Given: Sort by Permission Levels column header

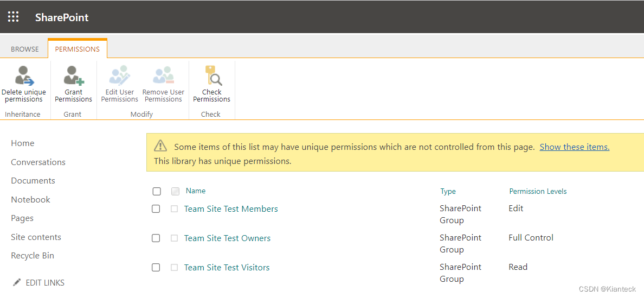Looking at the screenshot, I should coord(538,191).
